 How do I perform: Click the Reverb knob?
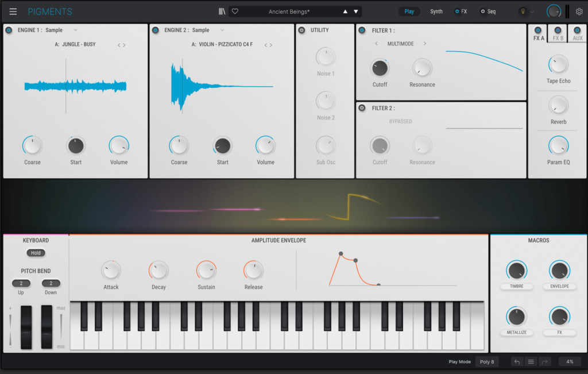click(x=558, y=105)
